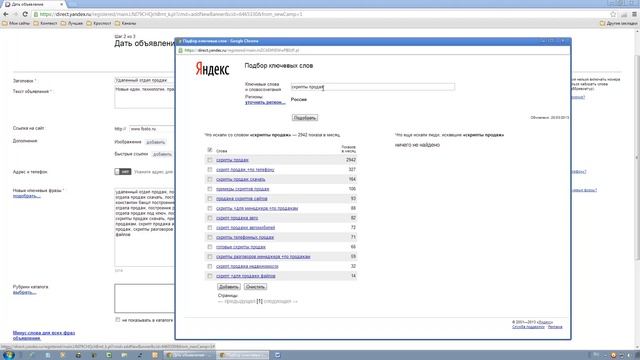Open the 'Кроспост' bookmarks folder
This screenshot has height=360, width=640.
point(99,24)
